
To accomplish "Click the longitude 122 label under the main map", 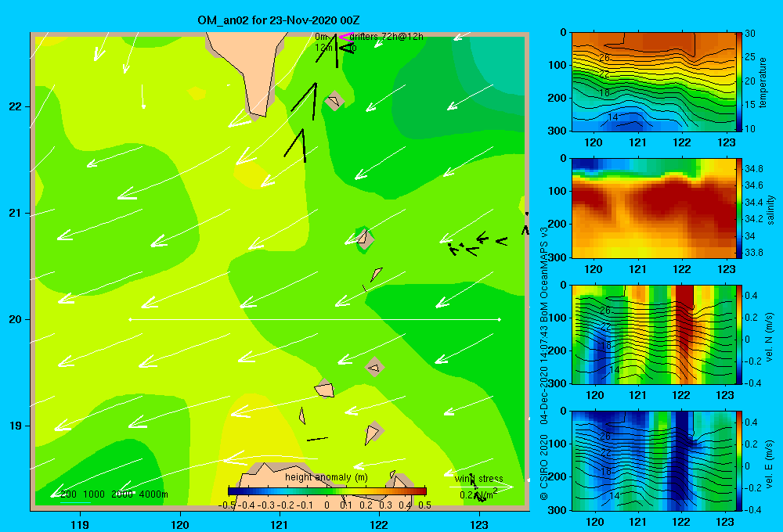I will [380, 524].
